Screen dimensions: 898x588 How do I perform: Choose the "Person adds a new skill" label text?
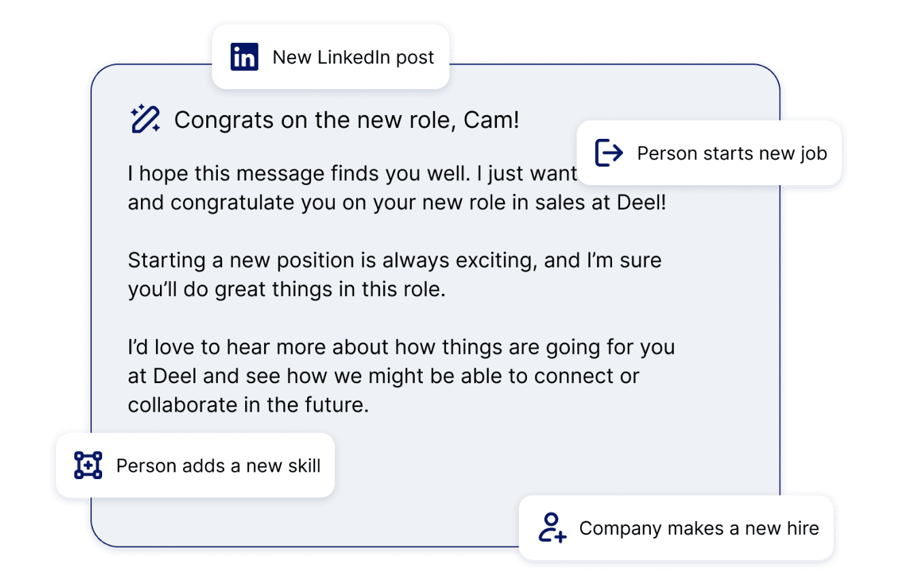coord(218,465)
